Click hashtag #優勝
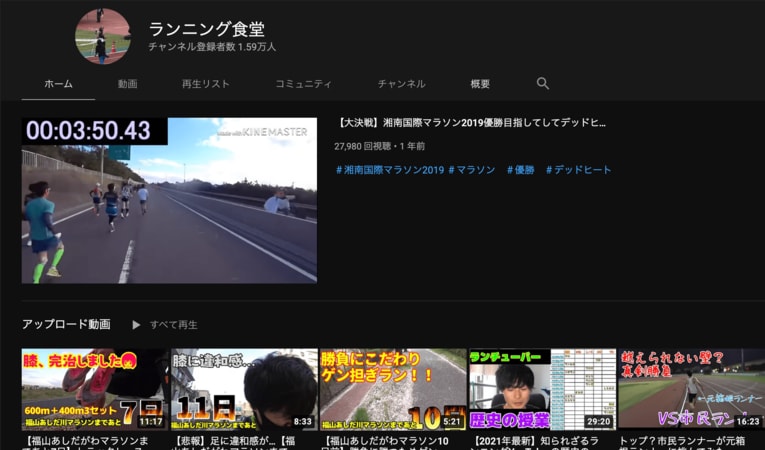Viewport: 765px width, 450px height. click(521, 170)
